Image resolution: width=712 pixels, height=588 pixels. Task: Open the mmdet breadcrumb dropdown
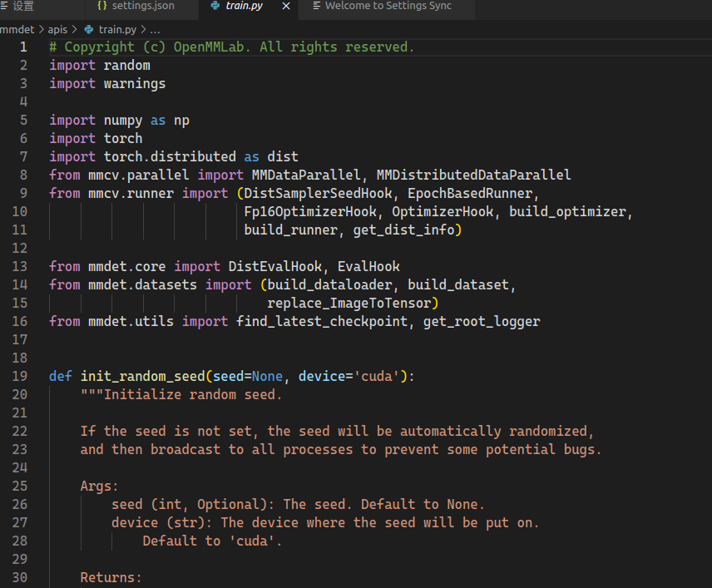click(17, 28)
